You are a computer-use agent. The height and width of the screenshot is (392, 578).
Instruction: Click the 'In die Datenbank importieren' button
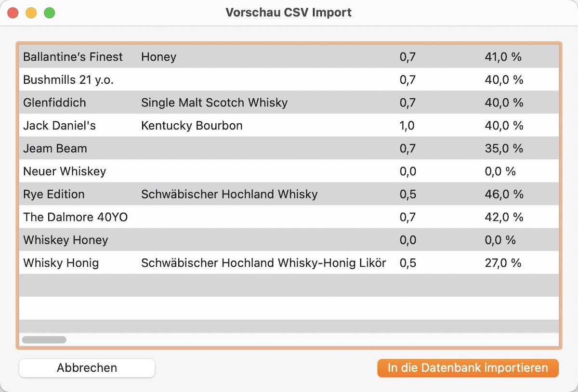click(468, 368)
